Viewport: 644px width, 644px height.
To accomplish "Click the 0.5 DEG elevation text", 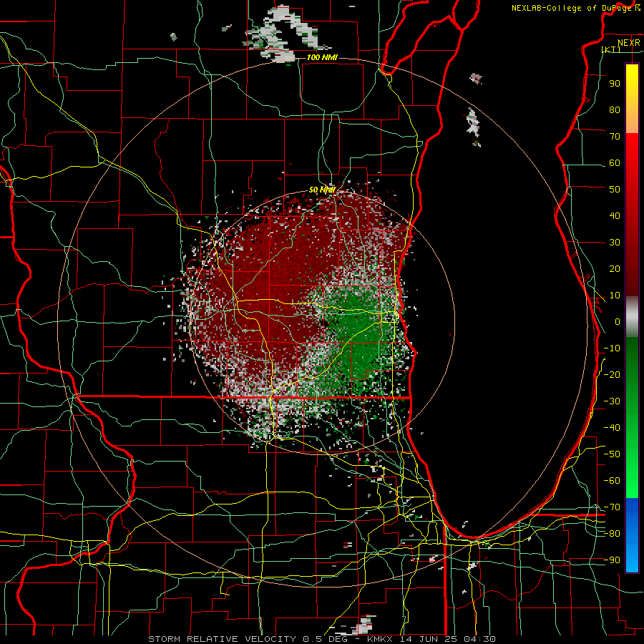I will pos(325,639).
